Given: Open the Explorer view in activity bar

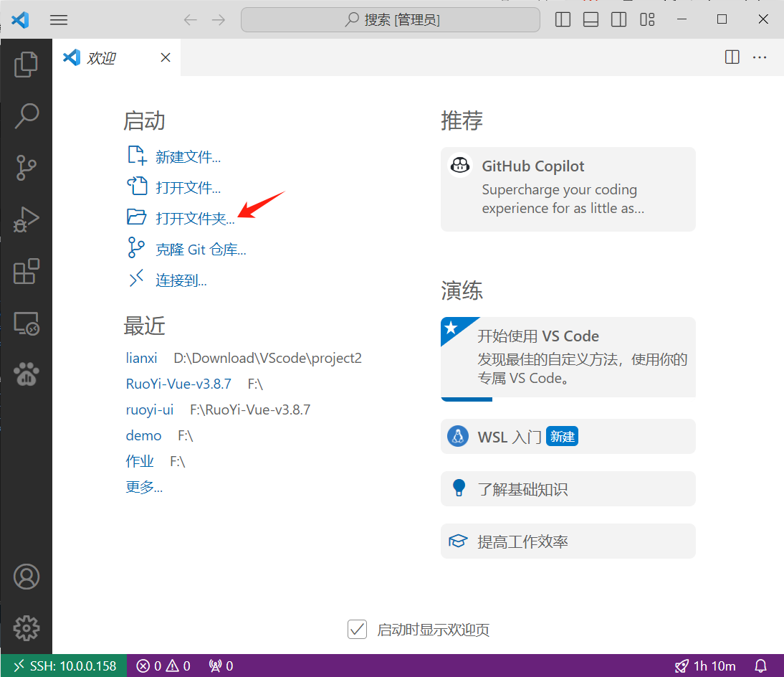Looking at the screenshot, I should click(26, 65).
